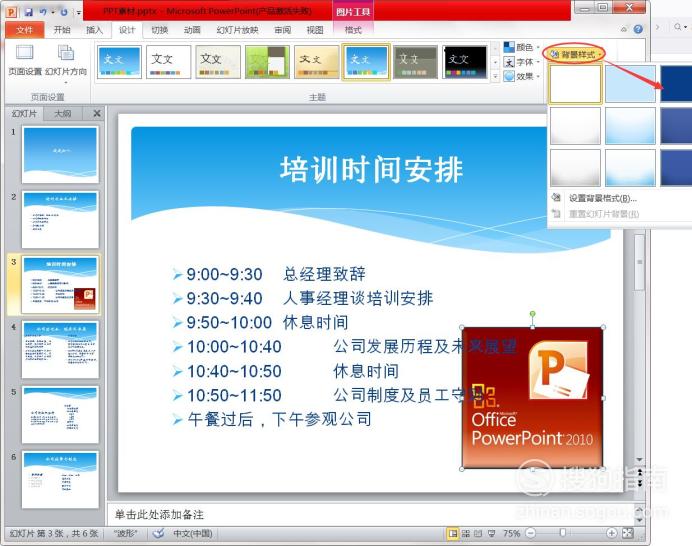Switch to 审阅 Review tab
Viewport: 692px width, 546px height.
[x=282, y=30]
